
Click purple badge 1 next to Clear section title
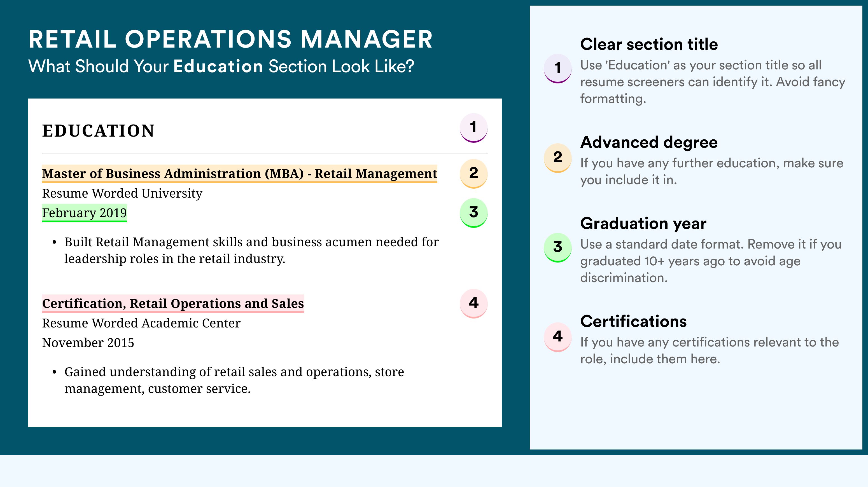pos(557,68)
